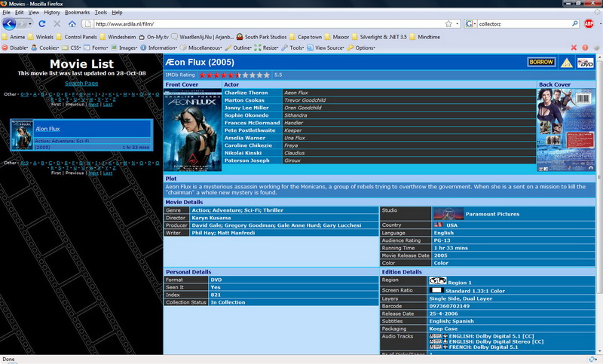603x364 pixels.
Task: Open the Maxxor bookmarks folder
Action: pos(337,37)
